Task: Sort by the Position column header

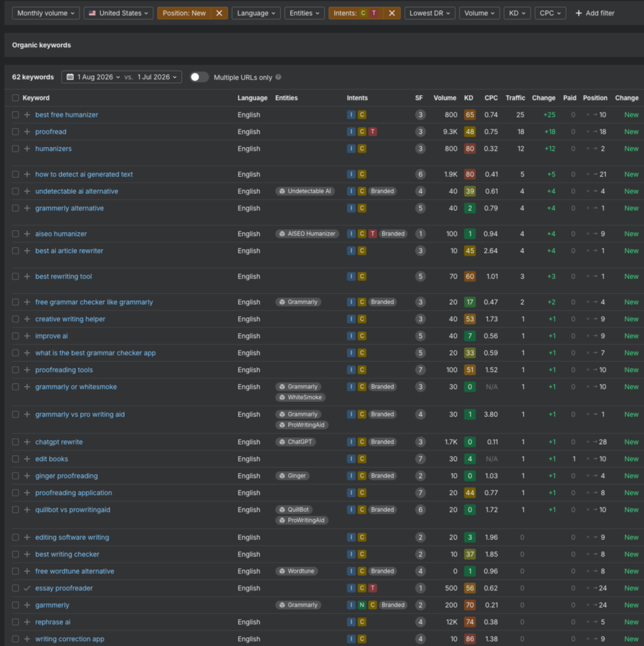Action: pos(595,98)
